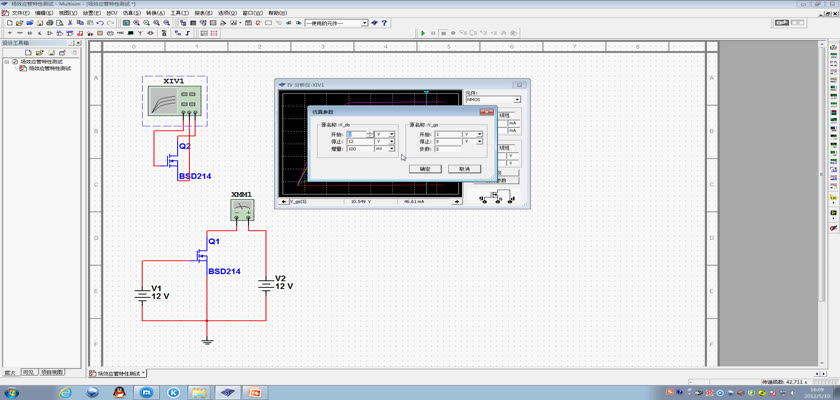840x400 pixels.
Task: Open V_gs stop unit dropdown
Action: coord(480,141)
